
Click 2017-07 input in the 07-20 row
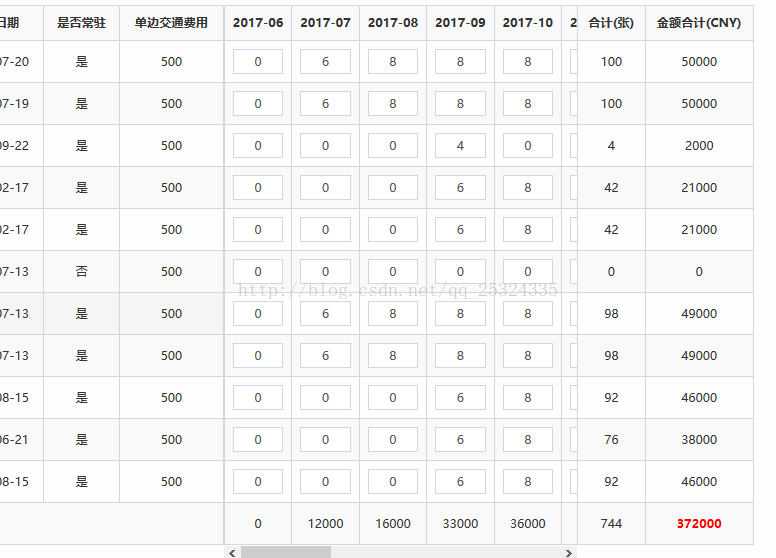pyautogui.click(x=325, y=62)
